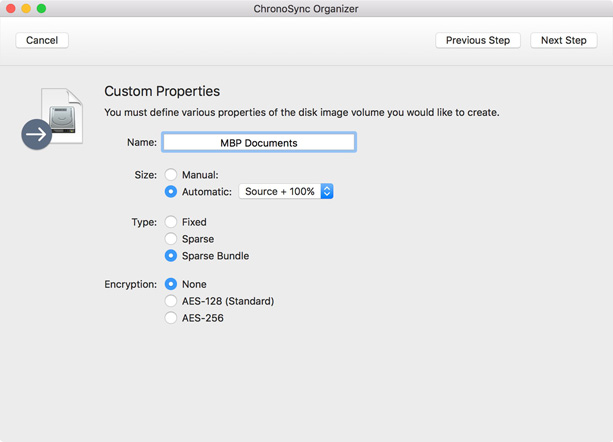Select AES-128 (Standard) encryption
The image size is (613, 442).
(x=171, y=301)
